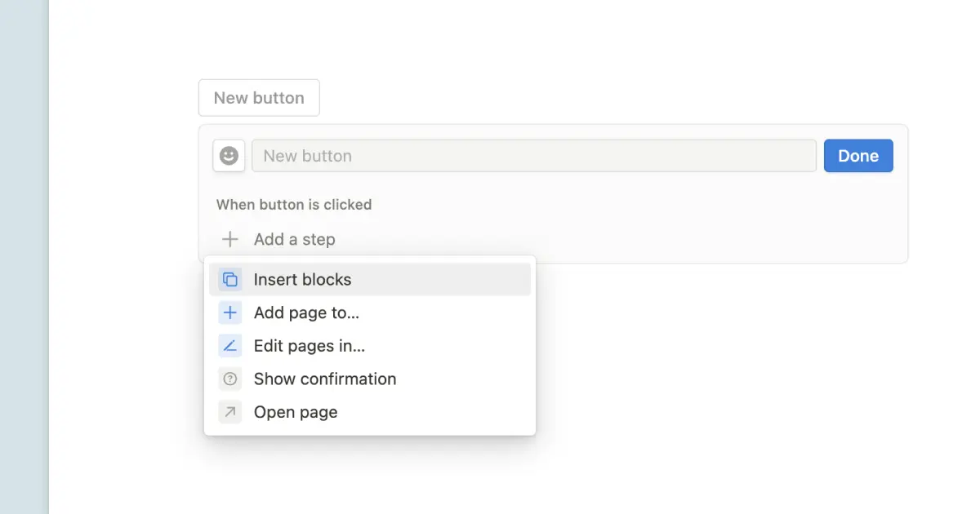Viewport: 980px width, 514px height.
Task: Click the smiley face inside the rounded square
Action: tap(229, 155)
